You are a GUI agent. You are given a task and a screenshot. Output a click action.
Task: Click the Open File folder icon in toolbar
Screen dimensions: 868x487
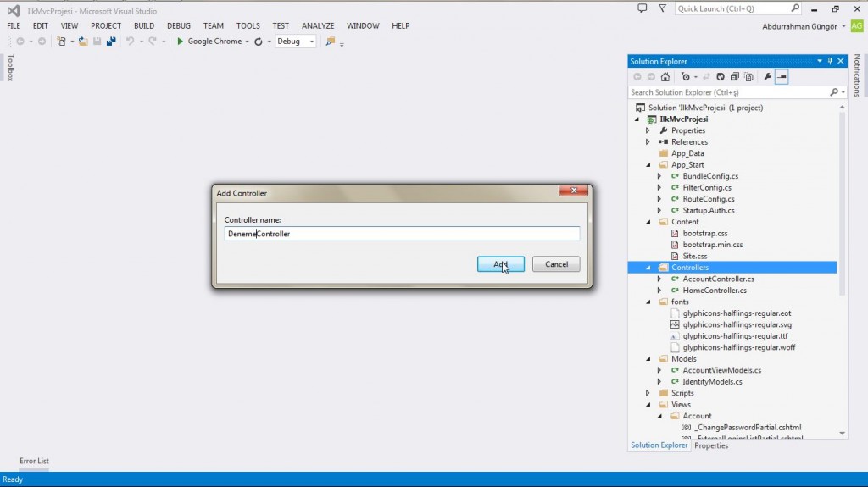click(x=83, y=41)
